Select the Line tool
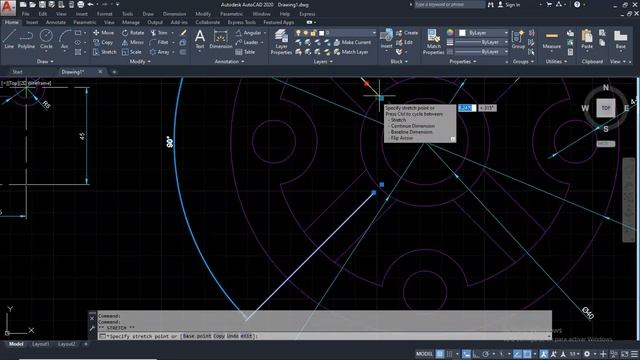The image size is (640, 360). (x=9, y=39)
